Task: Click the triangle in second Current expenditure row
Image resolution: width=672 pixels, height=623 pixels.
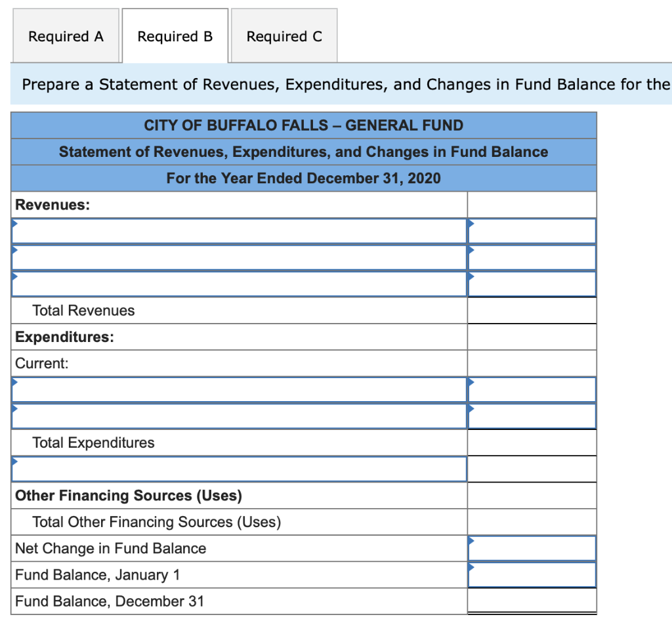Action: pyautogui.click(x=13, y=408)
